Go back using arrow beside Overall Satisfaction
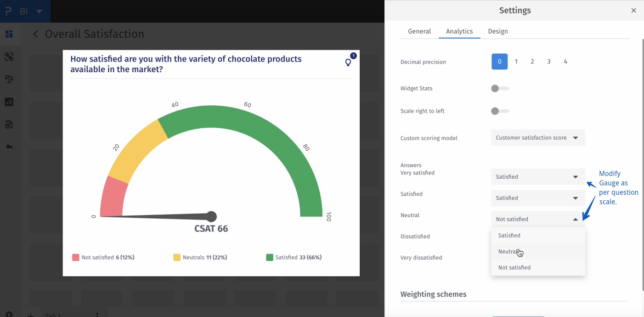This screenshot has width=644, height=317. click(x=36, y=34)
